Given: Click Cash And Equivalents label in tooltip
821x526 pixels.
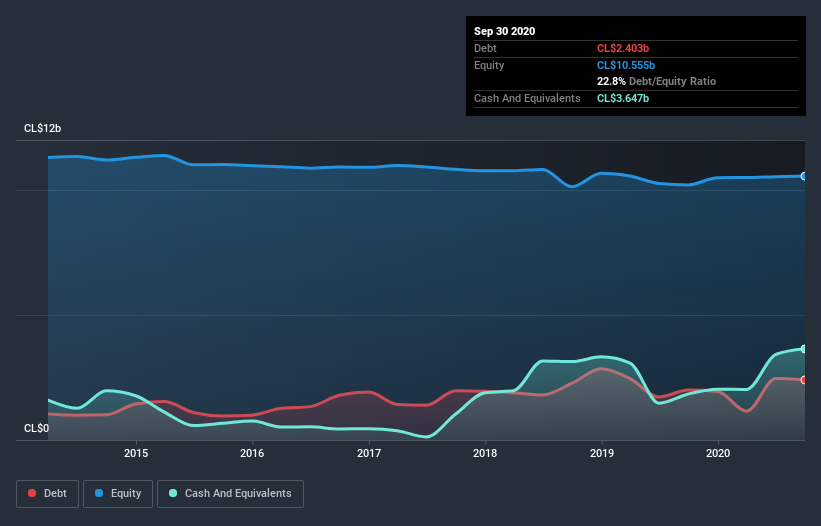Looking at the screenshot, I should click(x=527, y=98).
